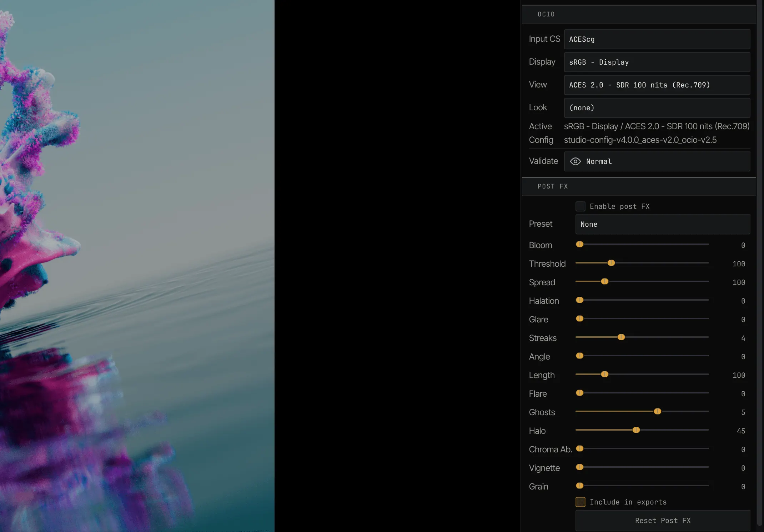Click the coral render image in viewport
Viewport: 764px width, 532px height.
pos(137,266)
